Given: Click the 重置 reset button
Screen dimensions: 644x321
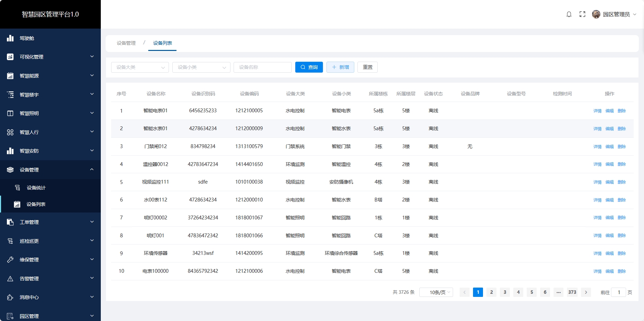Looking at the screenshot, I should [367, 67].
